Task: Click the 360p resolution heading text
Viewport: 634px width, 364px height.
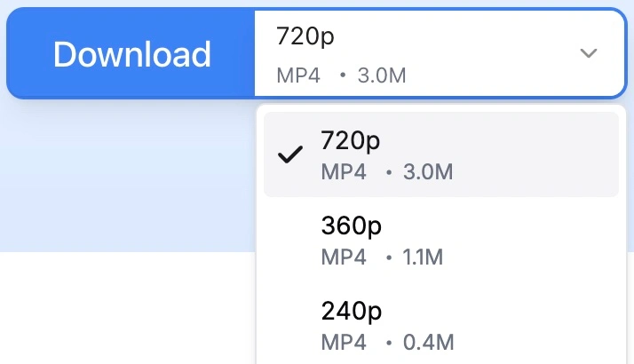Action: 351,226
